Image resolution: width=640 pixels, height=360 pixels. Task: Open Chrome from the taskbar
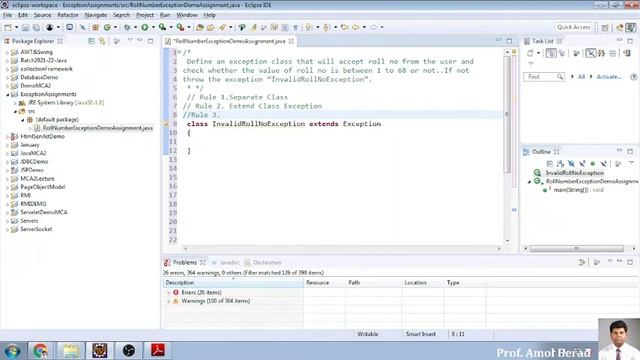pos(40,351)
